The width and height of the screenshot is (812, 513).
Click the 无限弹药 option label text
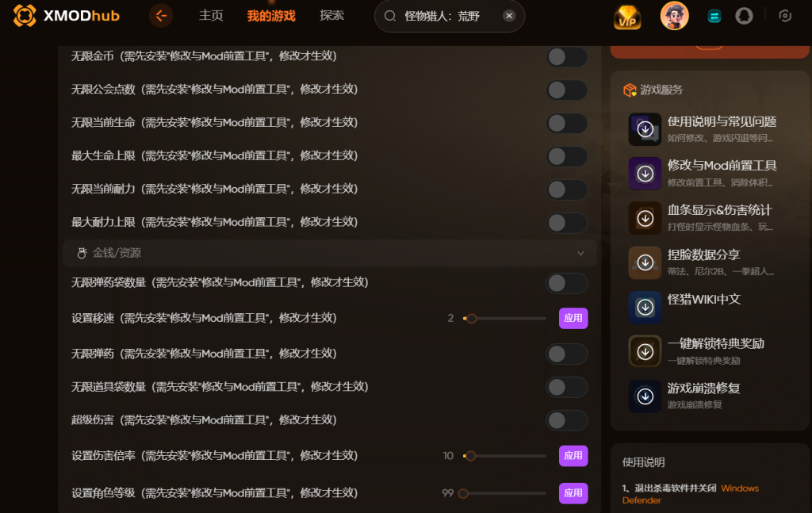[204, 354]
